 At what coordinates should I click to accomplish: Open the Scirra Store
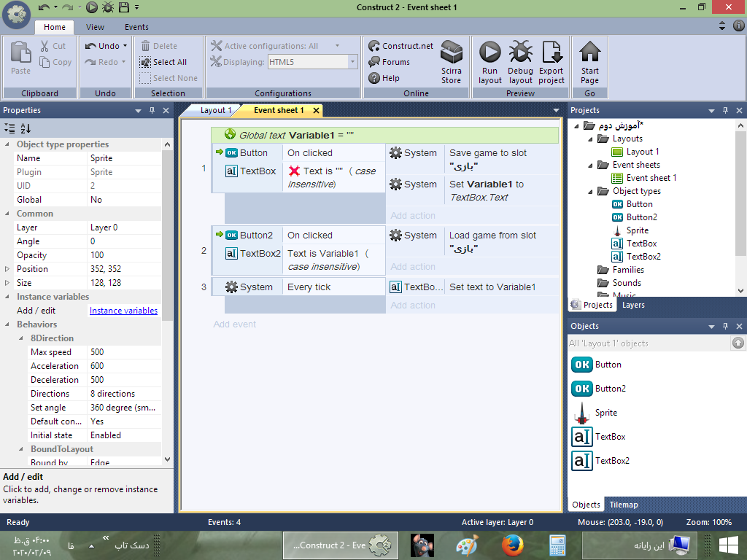451,63
